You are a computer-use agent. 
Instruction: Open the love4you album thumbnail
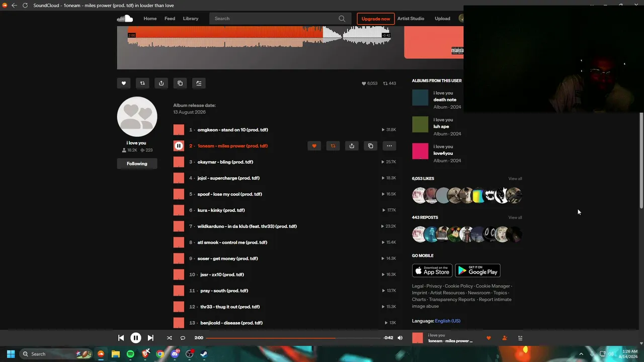[420, 151]
